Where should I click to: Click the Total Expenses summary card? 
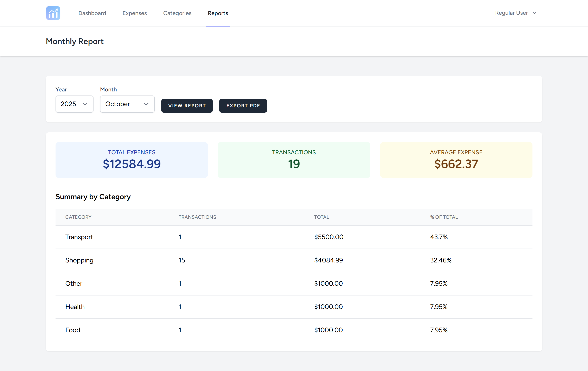pyautogui.click(x=132, y=160)
